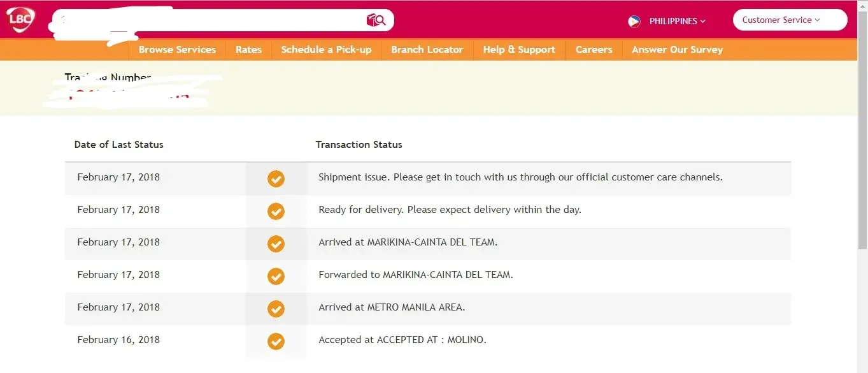The height and width of the screenshot is (373, 868).
Task: Click the checkmark icon beside Ready for delivery
Action: tap(276, 211)
